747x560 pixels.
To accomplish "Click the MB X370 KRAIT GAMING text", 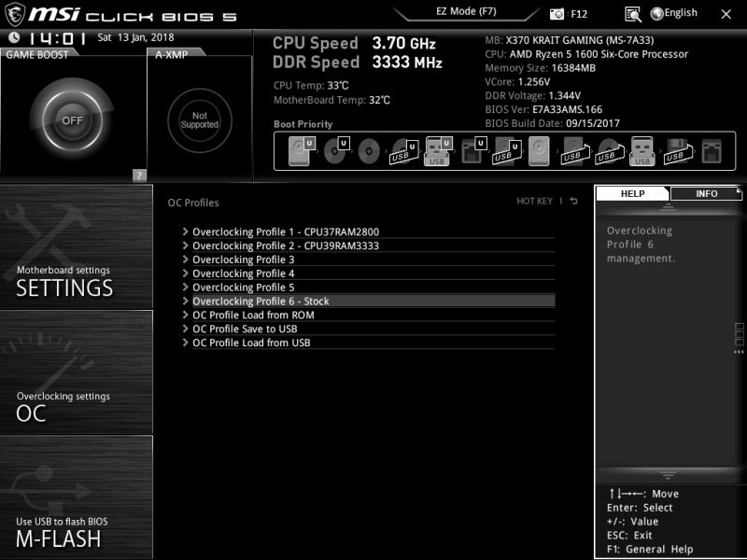I will [570, 40].
